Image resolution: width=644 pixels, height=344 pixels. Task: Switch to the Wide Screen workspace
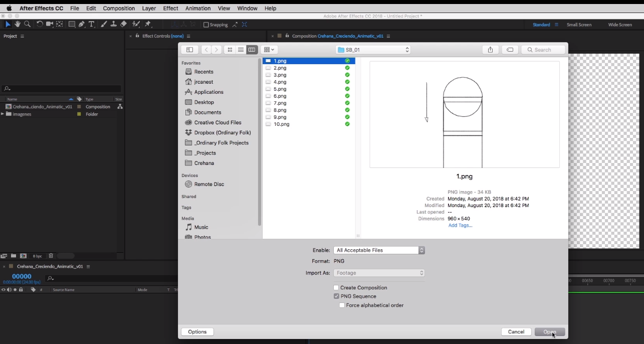pos(619,24)
